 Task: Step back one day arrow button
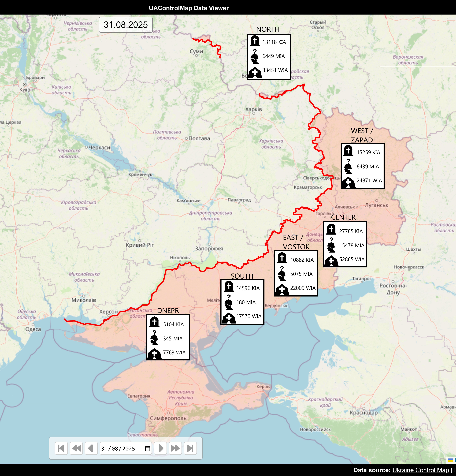pos(91,448)
